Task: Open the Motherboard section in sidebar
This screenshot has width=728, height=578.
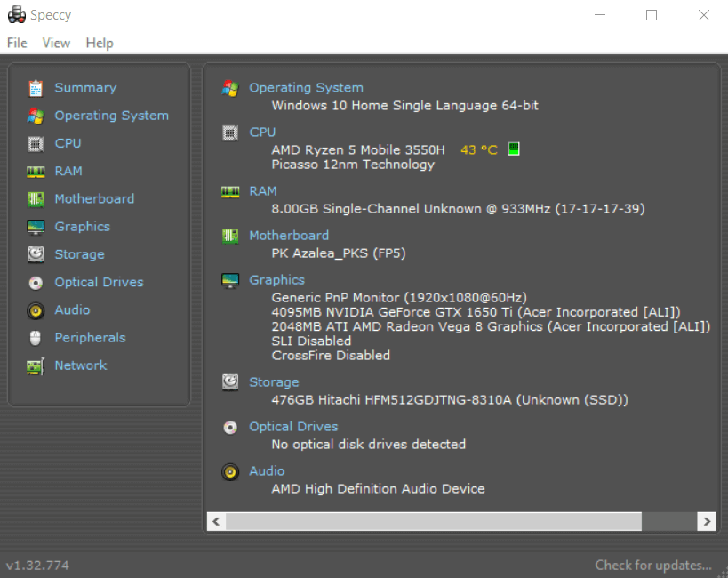Action: click(94, 199)
